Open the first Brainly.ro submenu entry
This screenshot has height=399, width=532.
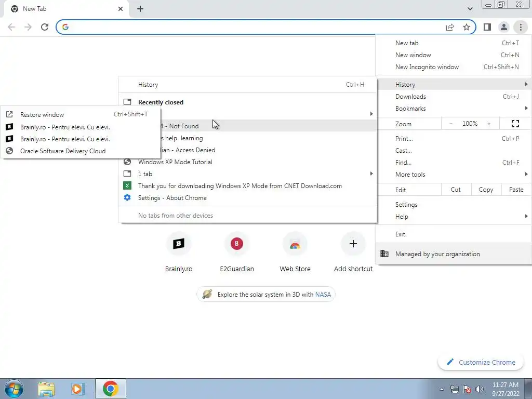coord(81,127)
